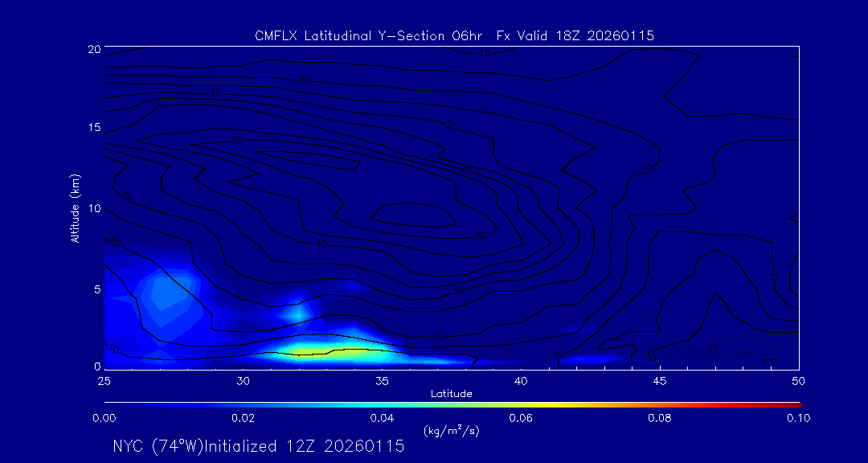Click the red end of the colorbar
Image resolution: width=868 pixels, height=463 pixels.
click(x=794, y=404)
